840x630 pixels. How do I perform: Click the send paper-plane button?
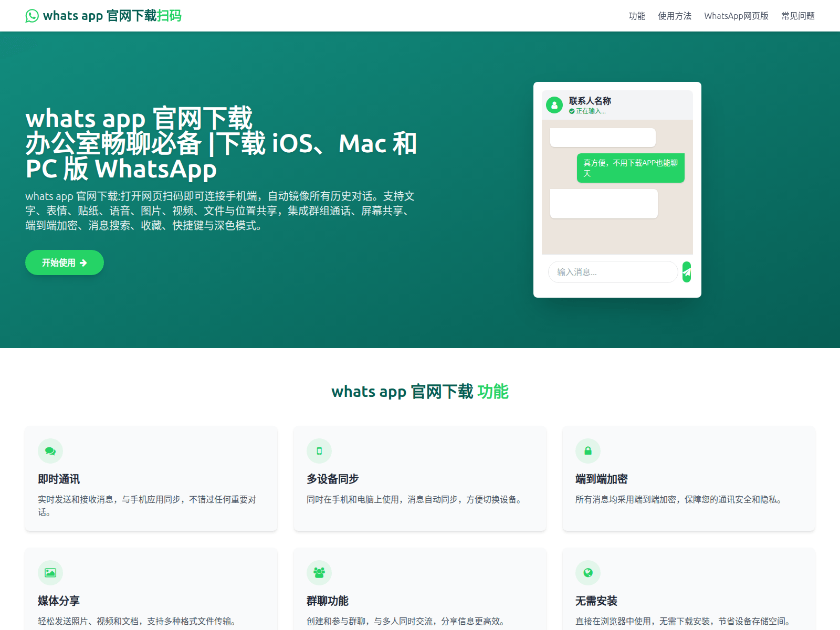tap(687, 272)
